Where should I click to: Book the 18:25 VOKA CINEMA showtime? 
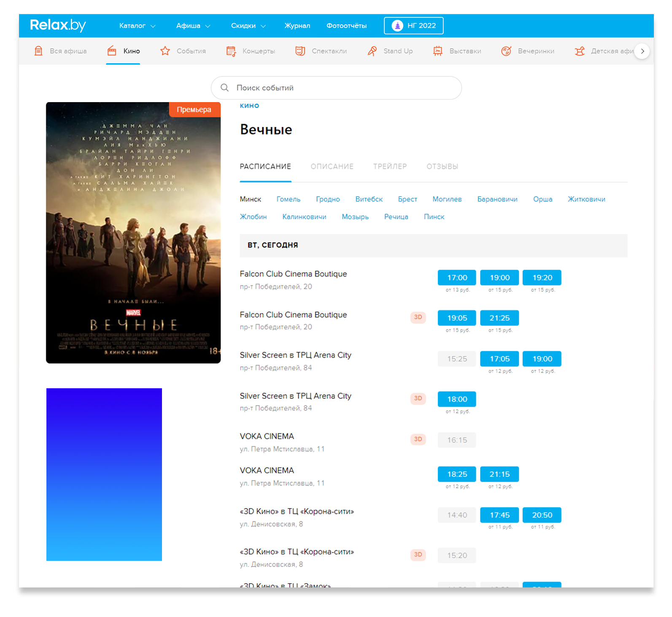[x=457, y=474]
